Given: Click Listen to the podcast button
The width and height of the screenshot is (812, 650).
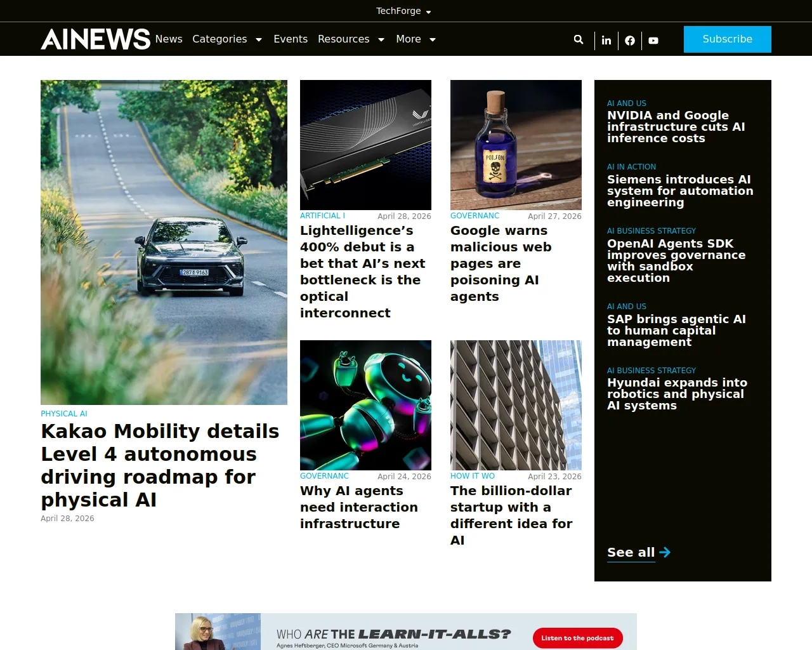Looking at the screenshot, I should coord(578,638).
